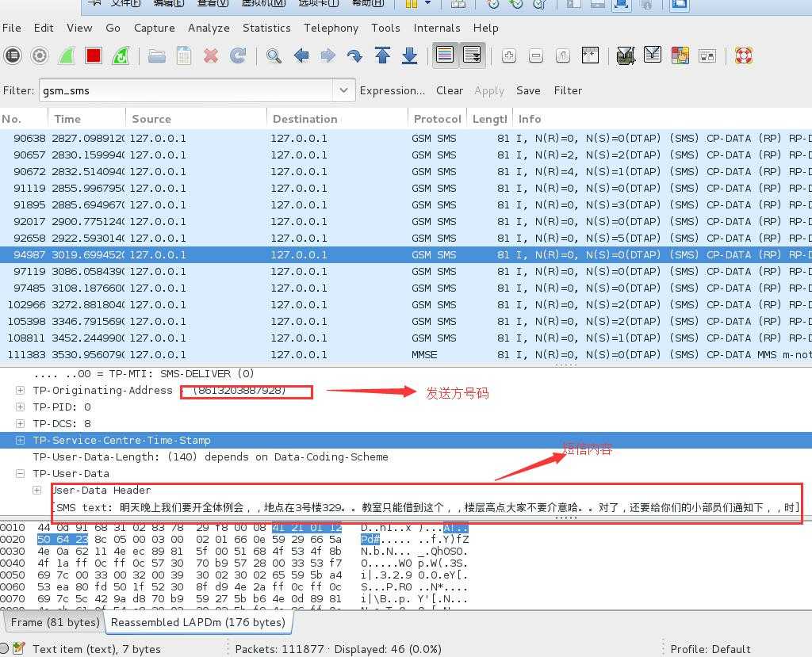Go to last packet arrow icon

410,55
